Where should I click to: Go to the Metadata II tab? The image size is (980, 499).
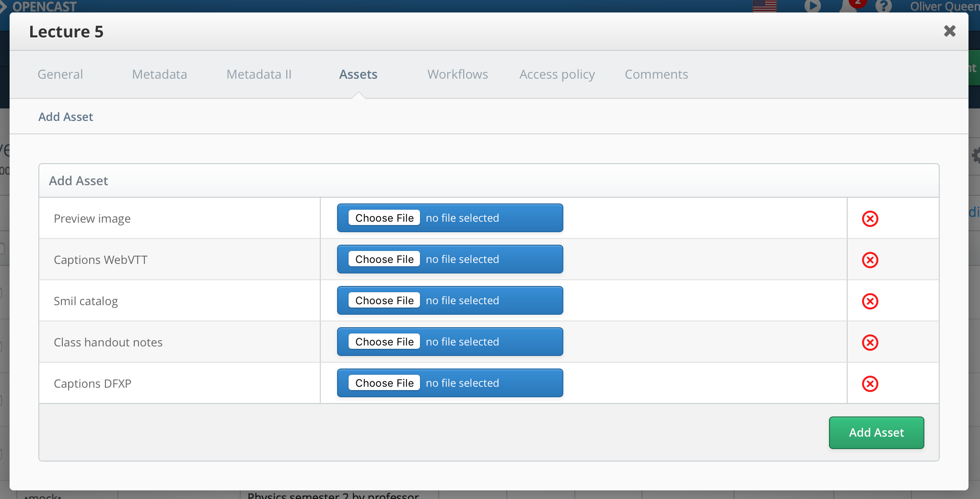(x=259, y=74)
